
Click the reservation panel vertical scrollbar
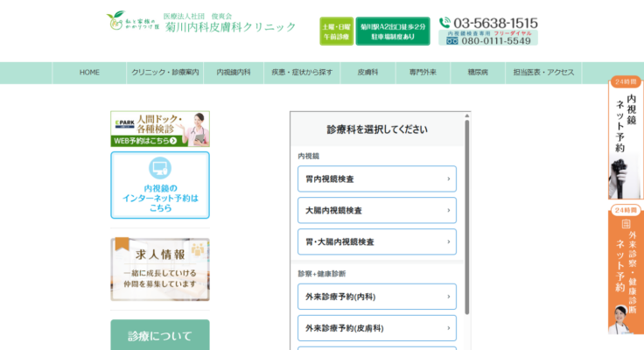467,219
